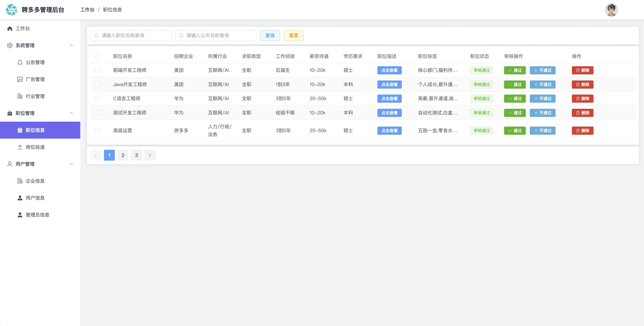
Task: Collapse the 职位管理 submenu arrow
Action: coord(71,113)
